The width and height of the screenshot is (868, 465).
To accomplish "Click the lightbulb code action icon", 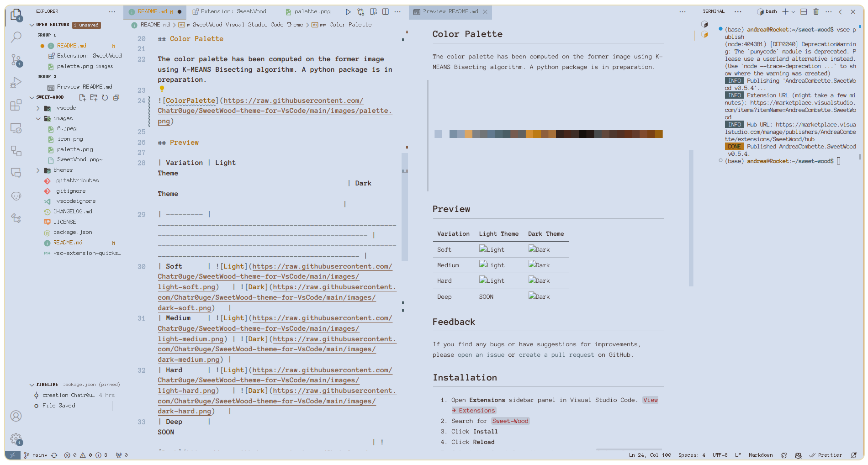I will point(162,89).
